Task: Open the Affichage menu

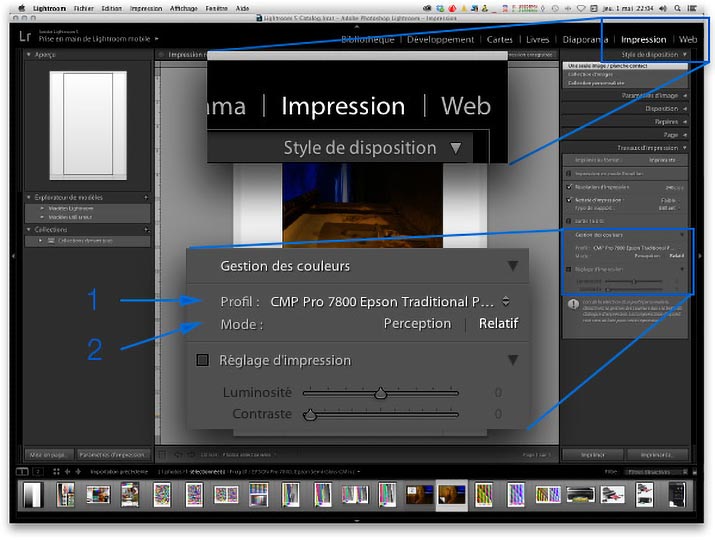Action: click(184, 8)
